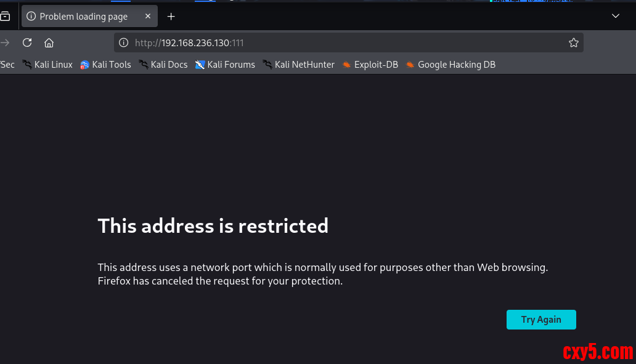Open the OffSec bookmark

7,65
